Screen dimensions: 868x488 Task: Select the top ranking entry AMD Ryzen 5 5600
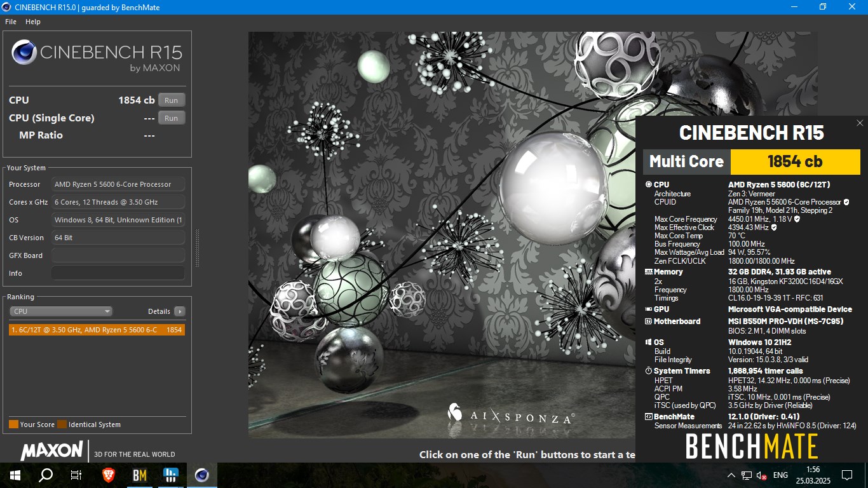click(x=97, y=330)
